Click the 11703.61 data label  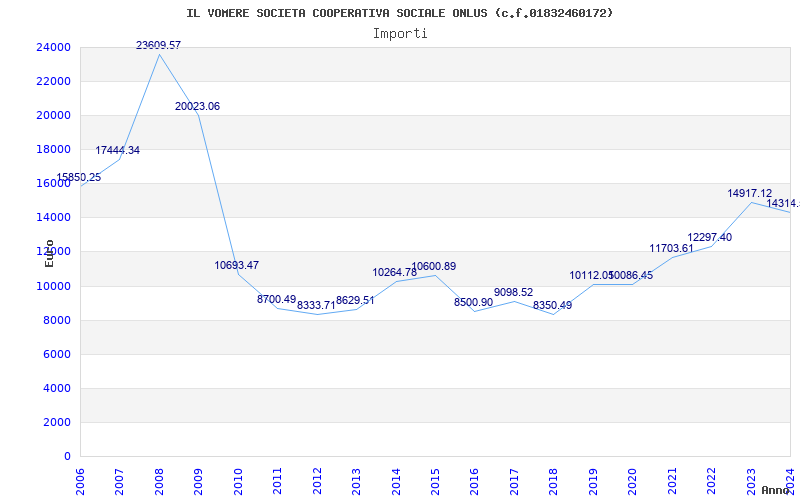(x=671, y=248)
